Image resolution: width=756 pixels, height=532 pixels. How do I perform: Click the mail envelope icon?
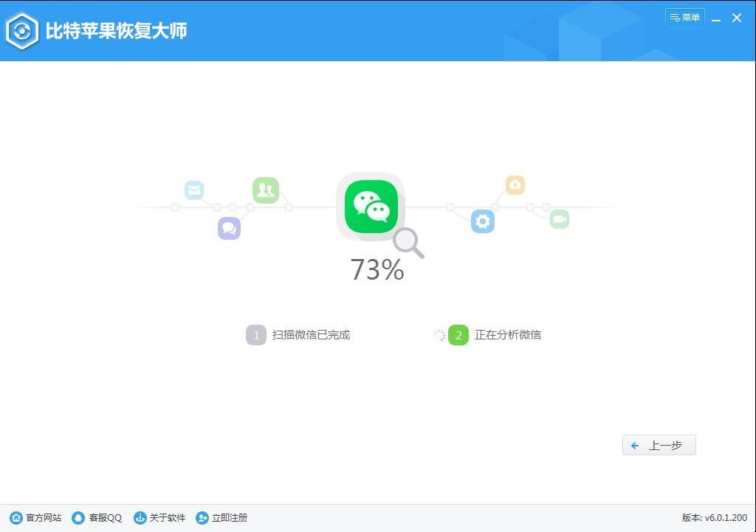(194, 190)
